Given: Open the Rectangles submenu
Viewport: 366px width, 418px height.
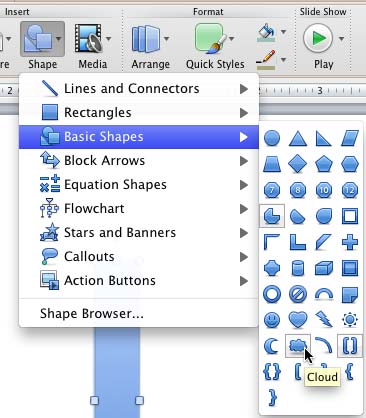Looking at the screenshot, I should 139,113.
